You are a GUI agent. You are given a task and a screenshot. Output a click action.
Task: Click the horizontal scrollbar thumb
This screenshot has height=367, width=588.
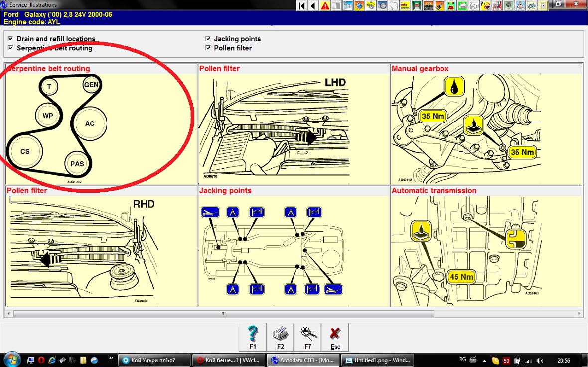click(x=224, y=313)
